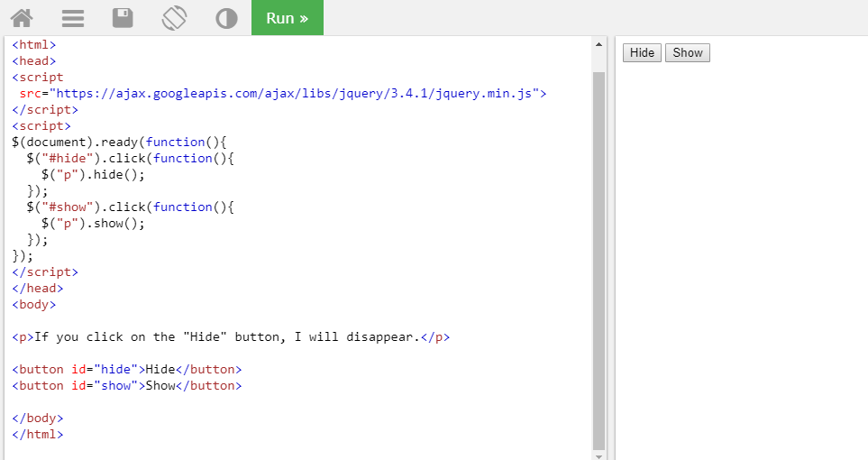
Task: Click the paragraph text 'I will disappear' line
Action: point(231,337)
